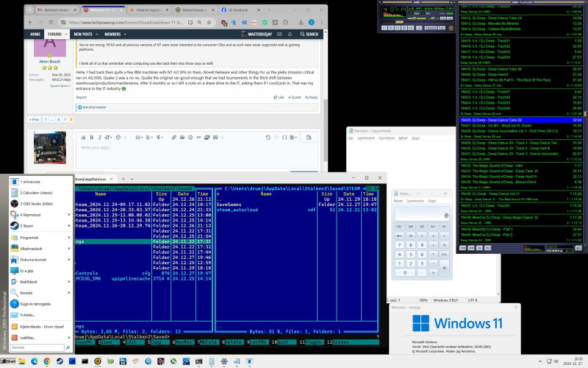Open the HOME tab on the forum
This screenshot has width=588, height=368.
[x=35, y=34]
